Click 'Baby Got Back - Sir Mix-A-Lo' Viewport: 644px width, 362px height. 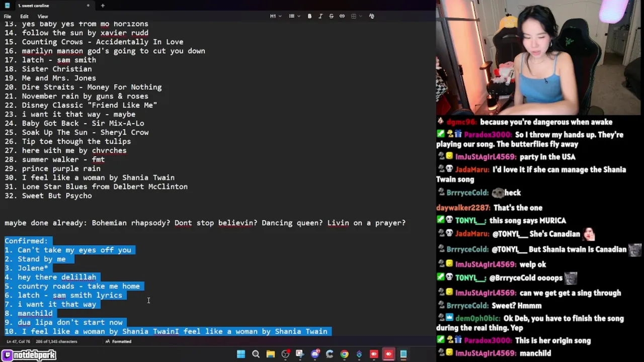coord(83,123)
